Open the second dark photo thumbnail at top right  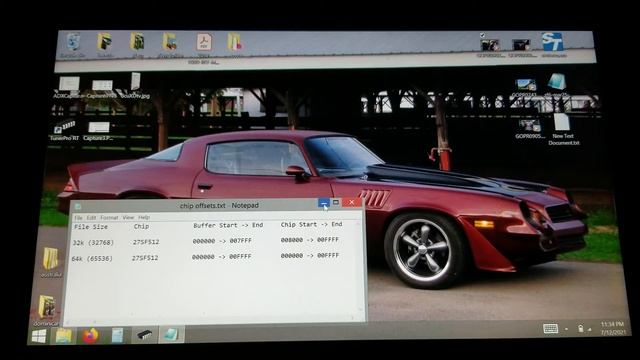[x=522, y=46]
